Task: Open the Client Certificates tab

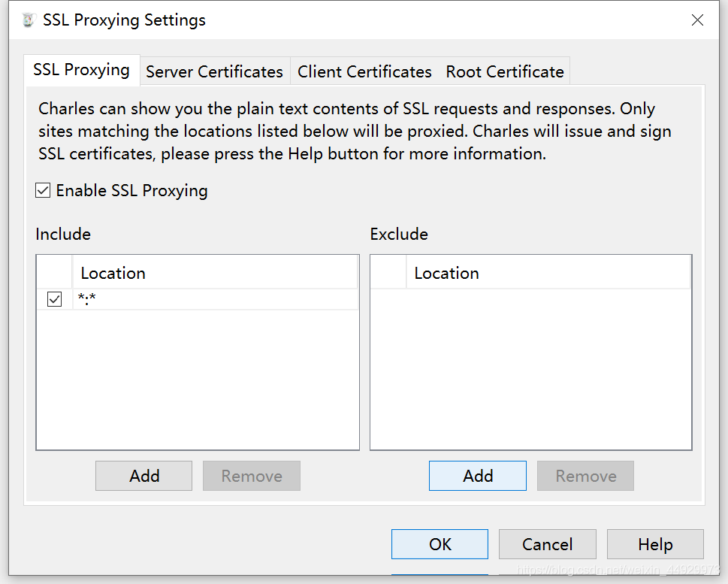Action: (x=364, y=71)
